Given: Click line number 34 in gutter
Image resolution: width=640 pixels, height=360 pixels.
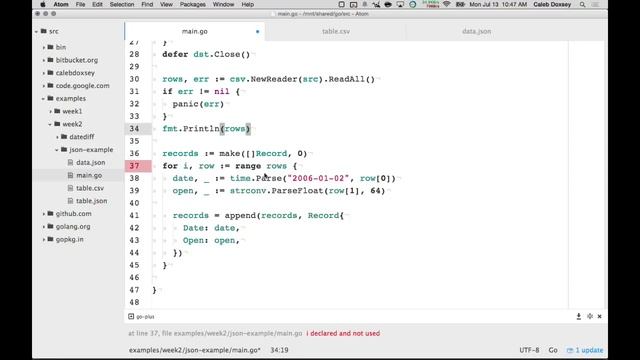Looking at the screenshot, I should point(135,129).
